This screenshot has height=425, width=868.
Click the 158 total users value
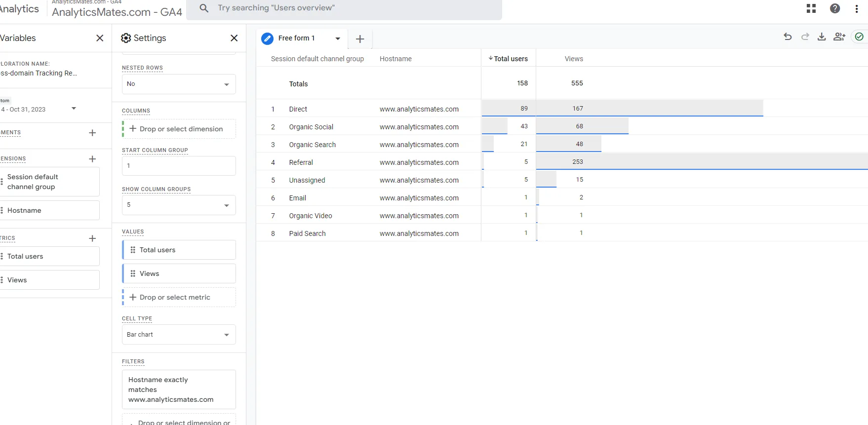[x=522, y=83]
